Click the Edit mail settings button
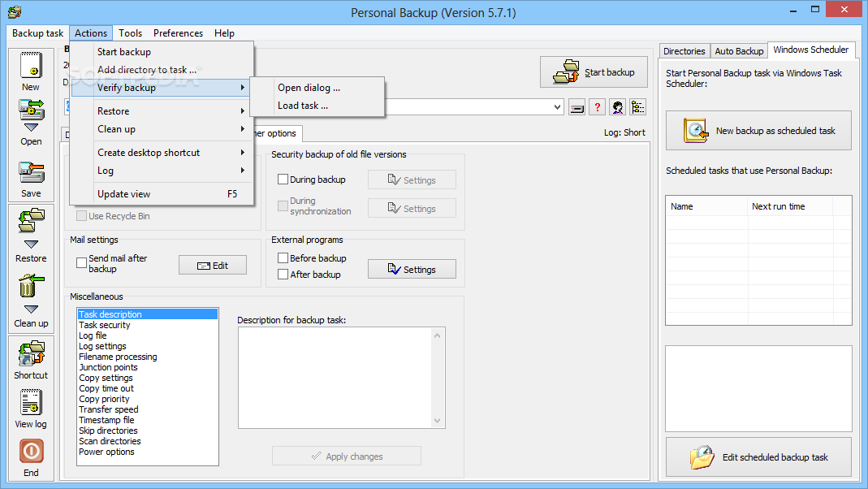 [213, 266]
